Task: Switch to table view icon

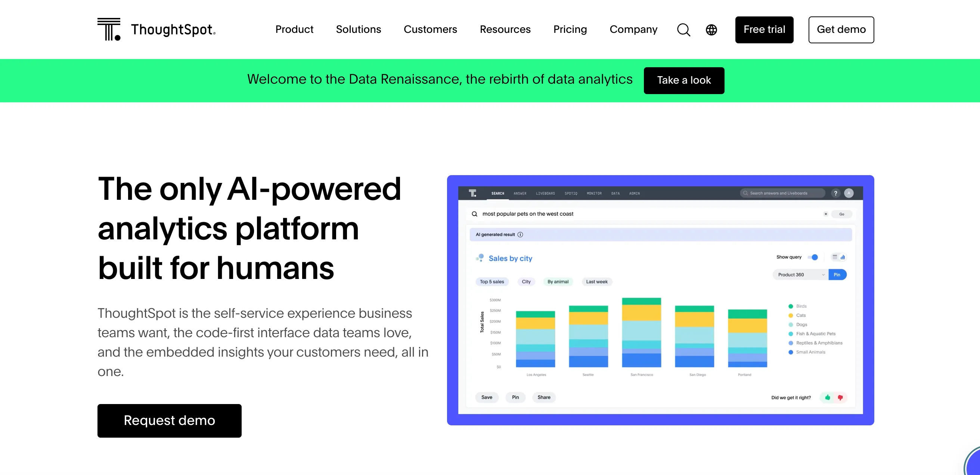Action: (x=834, y=257)
